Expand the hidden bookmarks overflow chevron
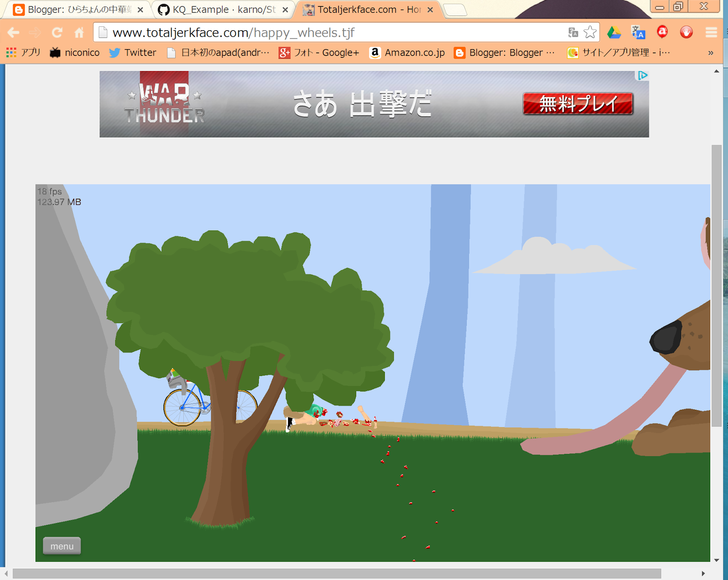The height and width of the screenshot is (580, 728). pyautogui.click(x=711, y=53)
